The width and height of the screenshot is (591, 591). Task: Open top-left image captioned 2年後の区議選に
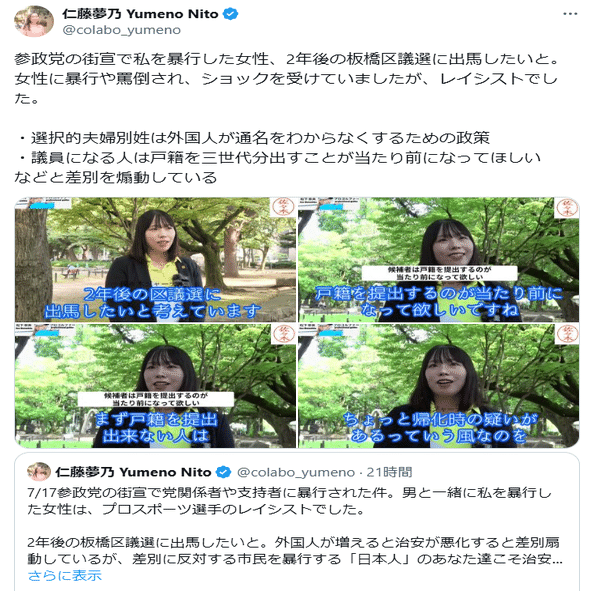[155, 259]
